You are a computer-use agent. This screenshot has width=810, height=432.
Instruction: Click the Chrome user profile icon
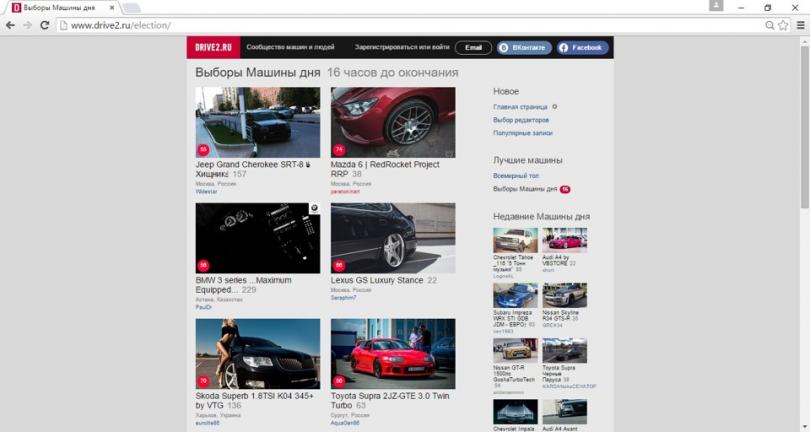point(716,6)
